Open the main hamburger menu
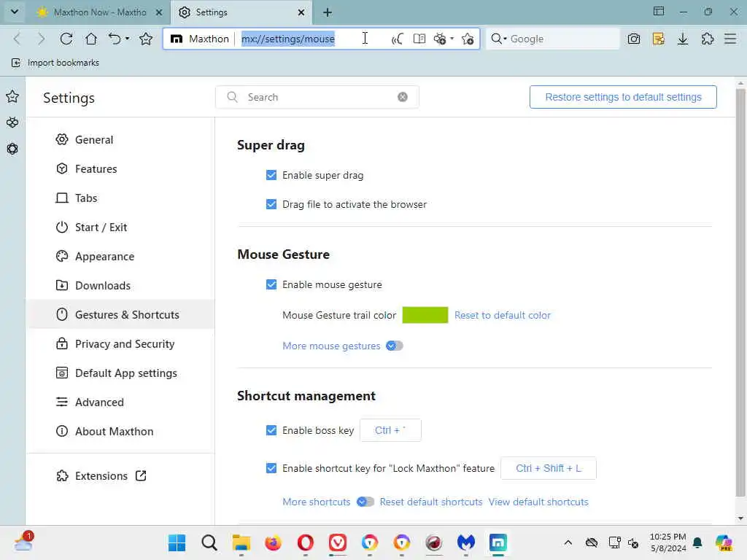The width and height of the screenshot is (747, 560). coord(730,39)
